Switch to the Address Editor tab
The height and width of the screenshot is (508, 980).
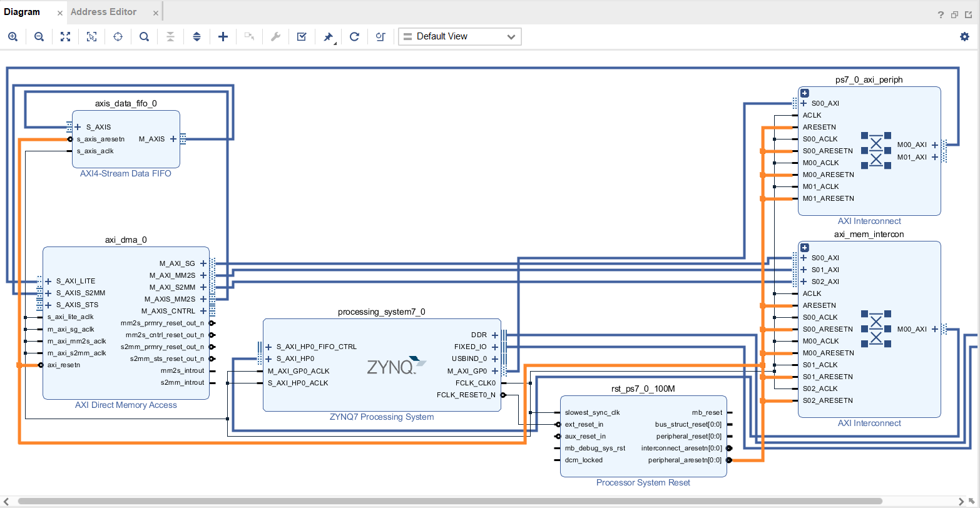click(103, 11)
